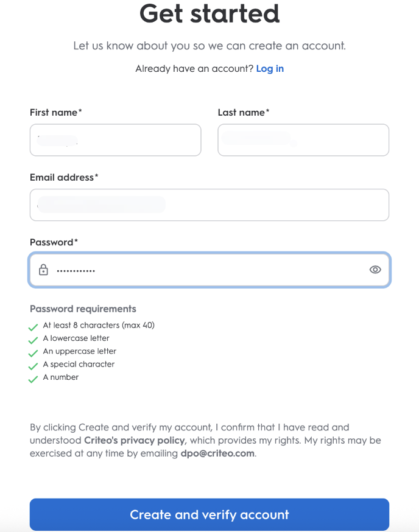This screenshot has width=419, height=532.
Task: Click the checkmark beside "A special character"
Action: (33, 365)
